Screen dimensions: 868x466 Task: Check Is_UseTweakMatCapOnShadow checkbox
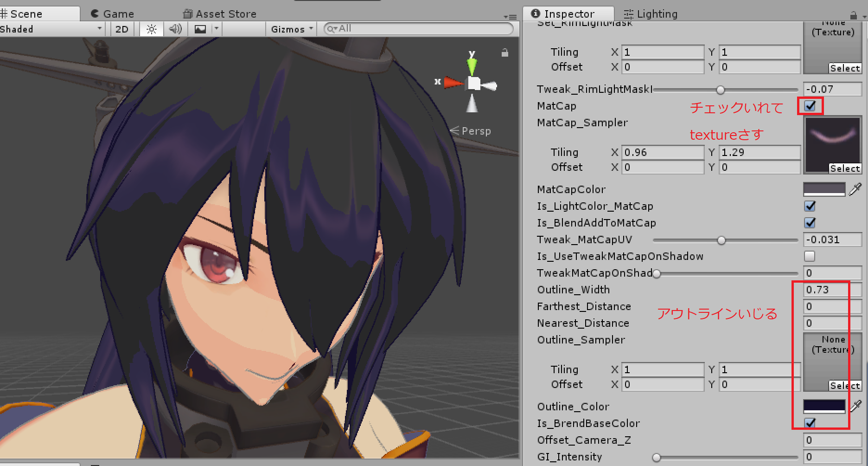click(x=810, y=256)
